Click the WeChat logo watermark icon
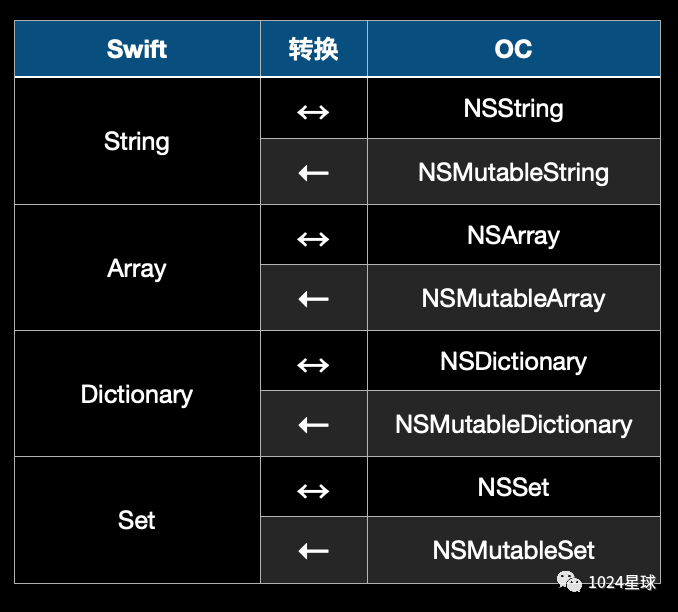 [569, 581]
